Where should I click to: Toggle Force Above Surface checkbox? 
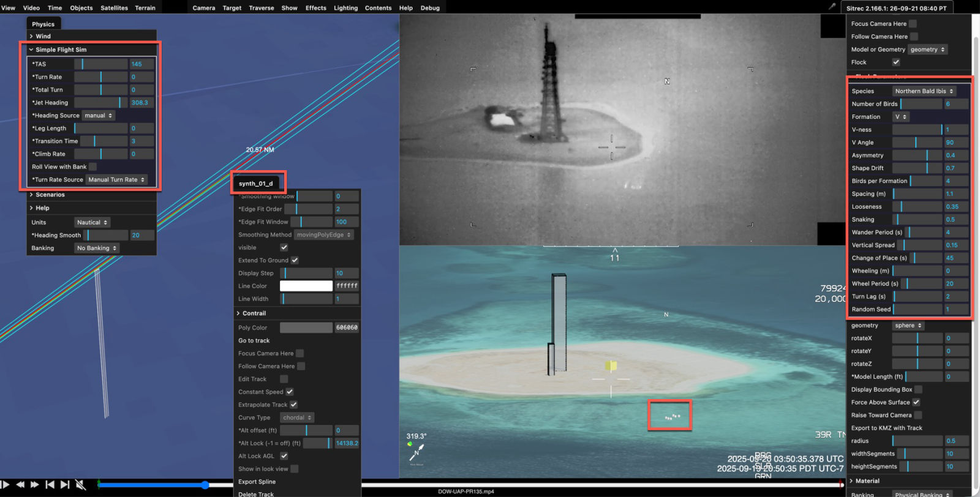916,403
